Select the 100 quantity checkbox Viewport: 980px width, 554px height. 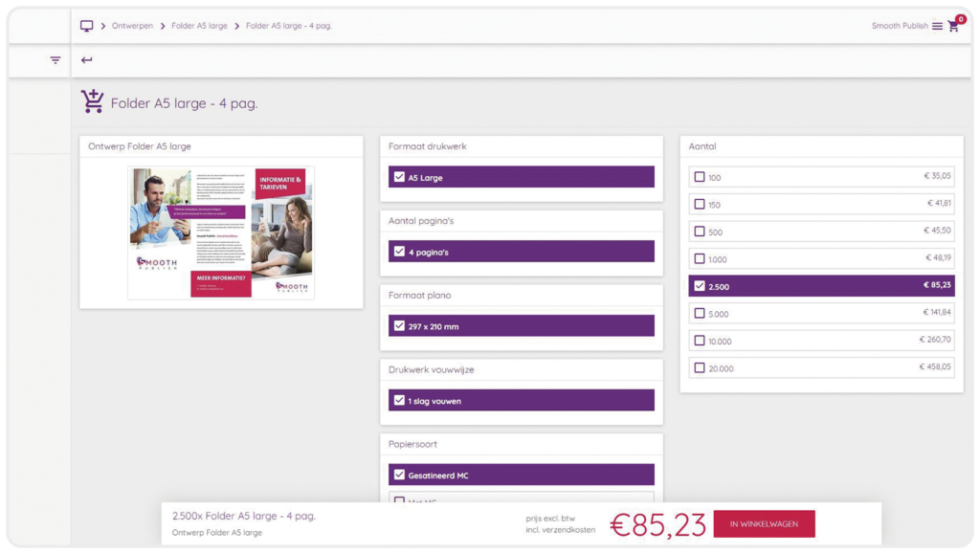pos(700,177)
